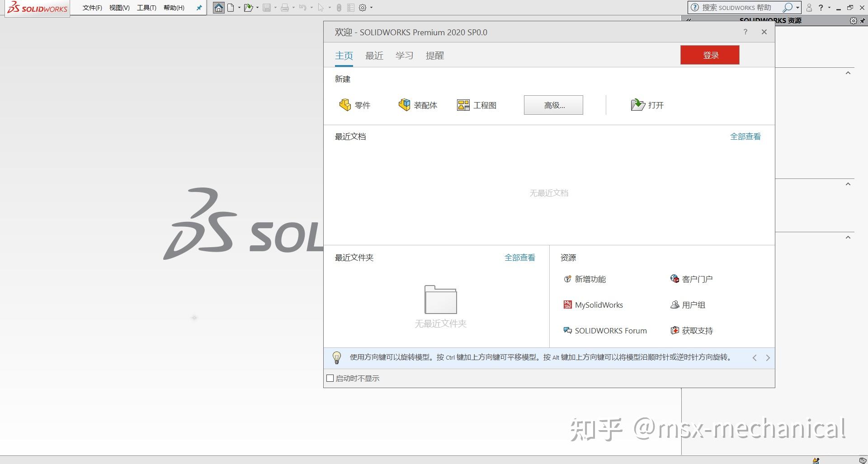Click the 高级... button

tap(553, 105)
